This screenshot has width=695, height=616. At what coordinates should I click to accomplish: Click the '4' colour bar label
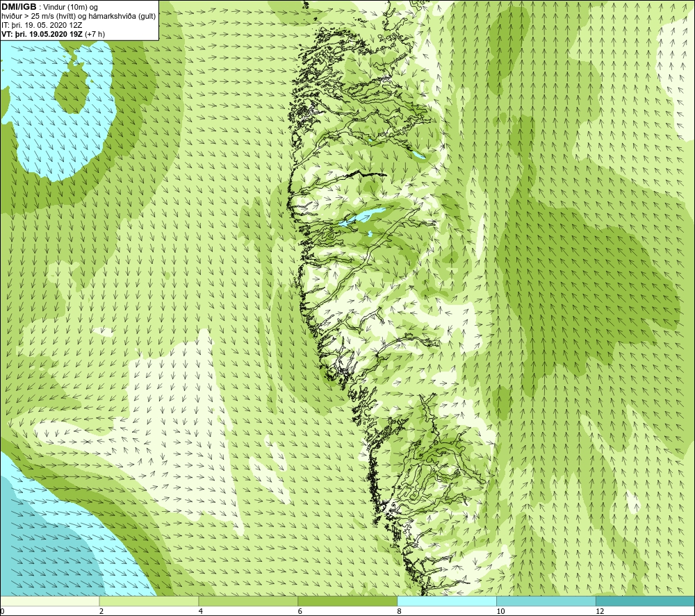pos(201,611)
